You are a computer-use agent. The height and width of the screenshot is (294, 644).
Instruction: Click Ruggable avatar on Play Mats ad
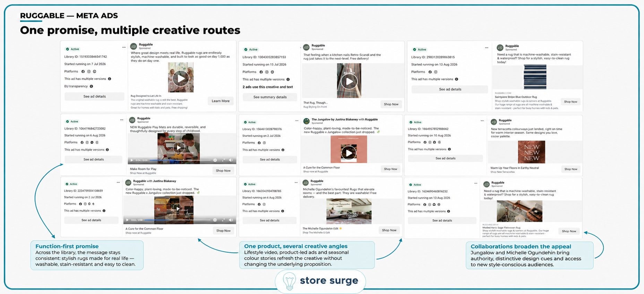(132, 120)
